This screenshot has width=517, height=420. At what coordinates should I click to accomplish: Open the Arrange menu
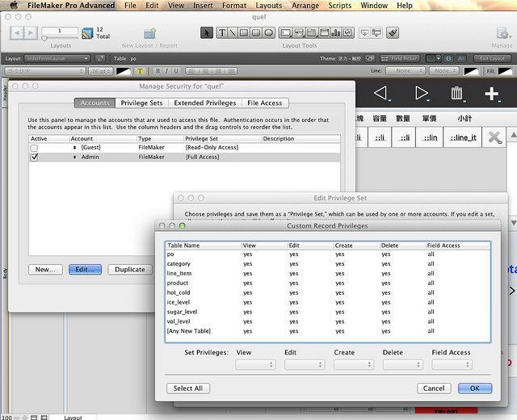click(x=305, y=6)
